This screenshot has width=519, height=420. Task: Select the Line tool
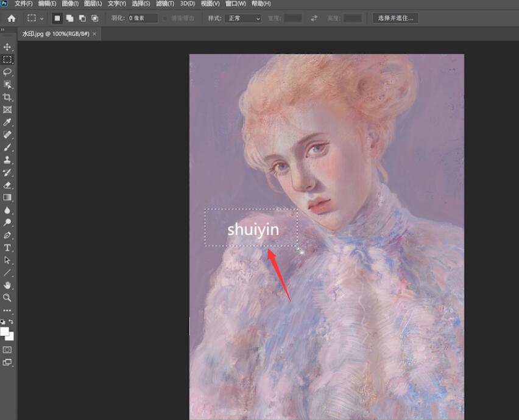click(7, 273)
